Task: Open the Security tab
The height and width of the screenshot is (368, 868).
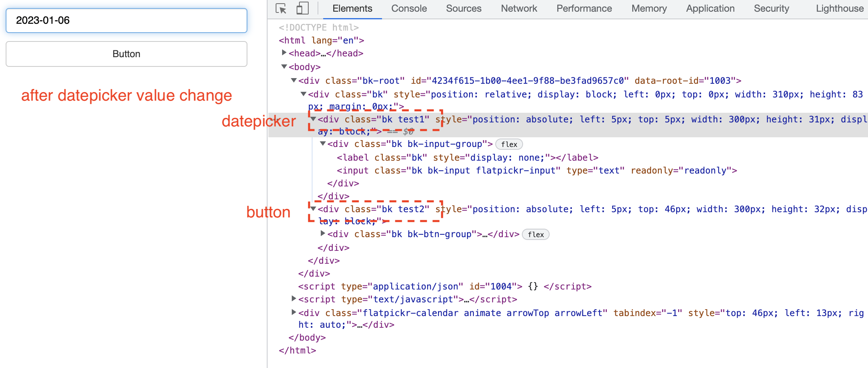Action: click(x=771, y=8)
